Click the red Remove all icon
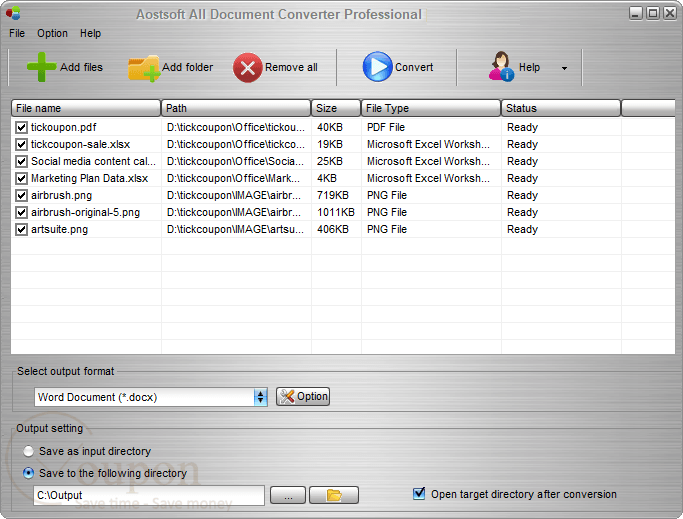 pos(247,68)
